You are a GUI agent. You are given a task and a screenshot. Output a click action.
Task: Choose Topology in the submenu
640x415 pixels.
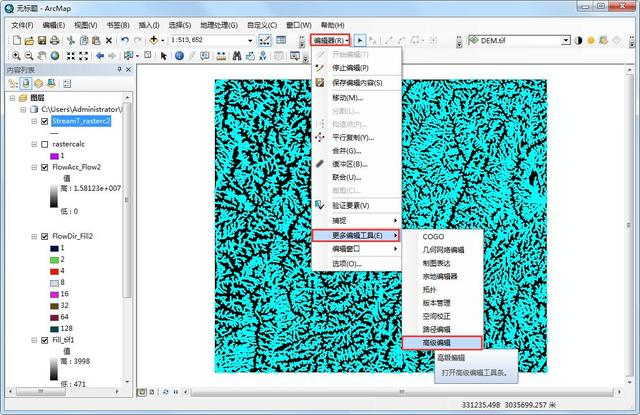click(x=442, y=290)
